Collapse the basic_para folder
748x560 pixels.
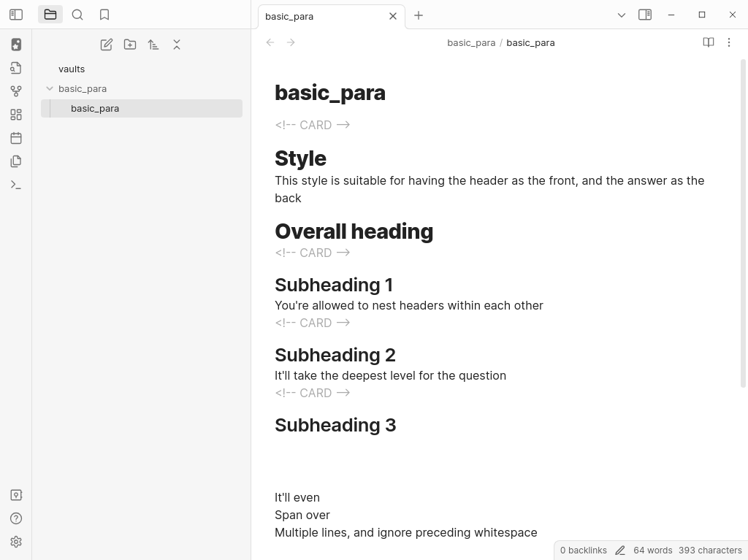[x=50, y=88]
